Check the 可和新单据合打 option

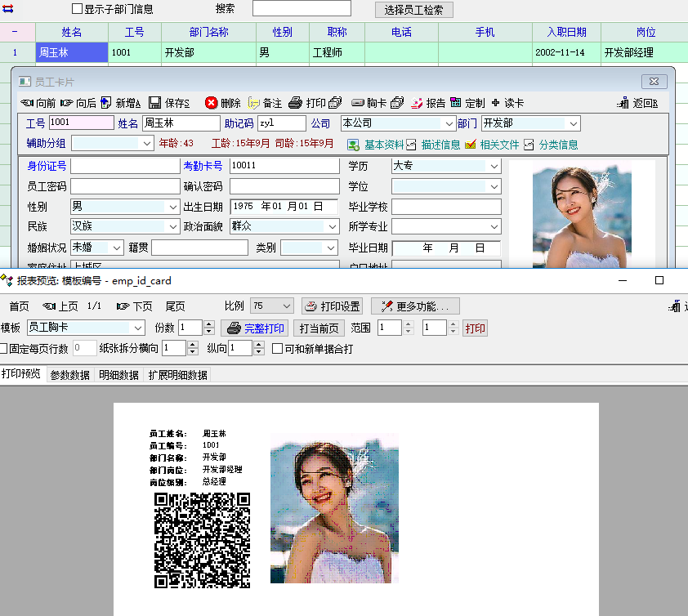click(278, 349)
